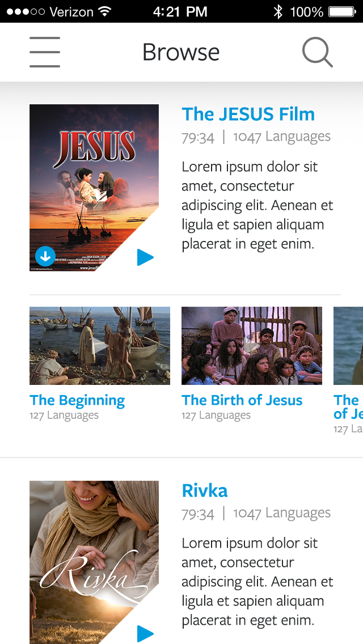This screenshot has height=644, width=363.
Task: Play The JESUS Film
Action: click(145, 257)
